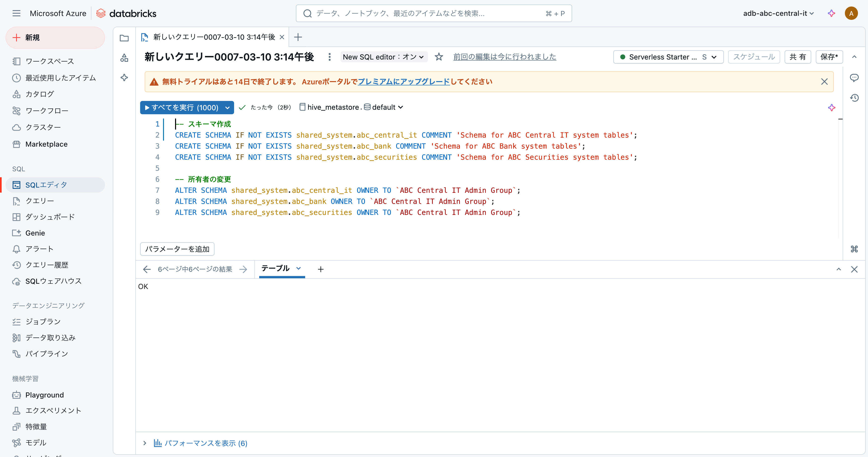Collapse the query header chevron
This screenshot has height=457, width=868.
[854, 57]
